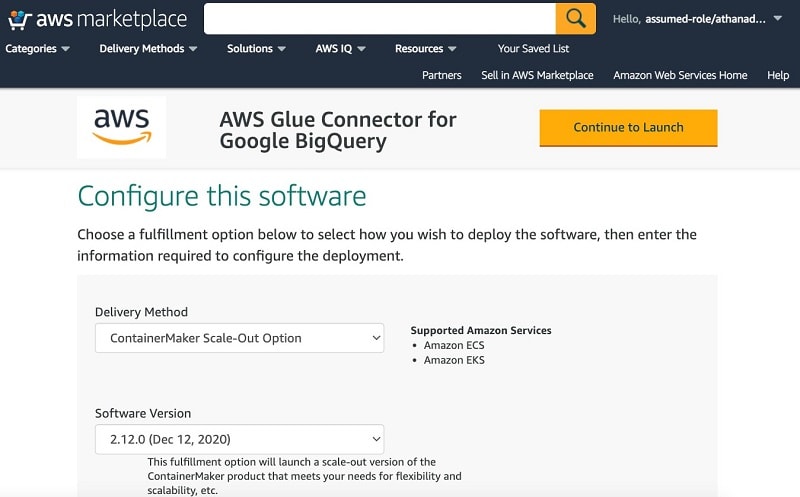This screenshot has height=497, width=800.
Task: Click the AWS product logo thumbnail
Action: pyautogui.click(x=121, y=127)
